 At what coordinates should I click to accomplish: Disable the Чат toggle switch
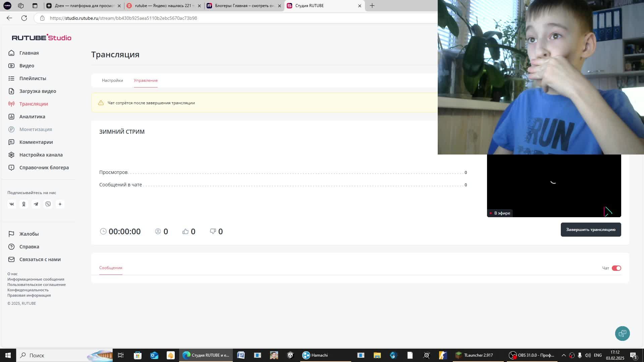(x=616, y=268)
